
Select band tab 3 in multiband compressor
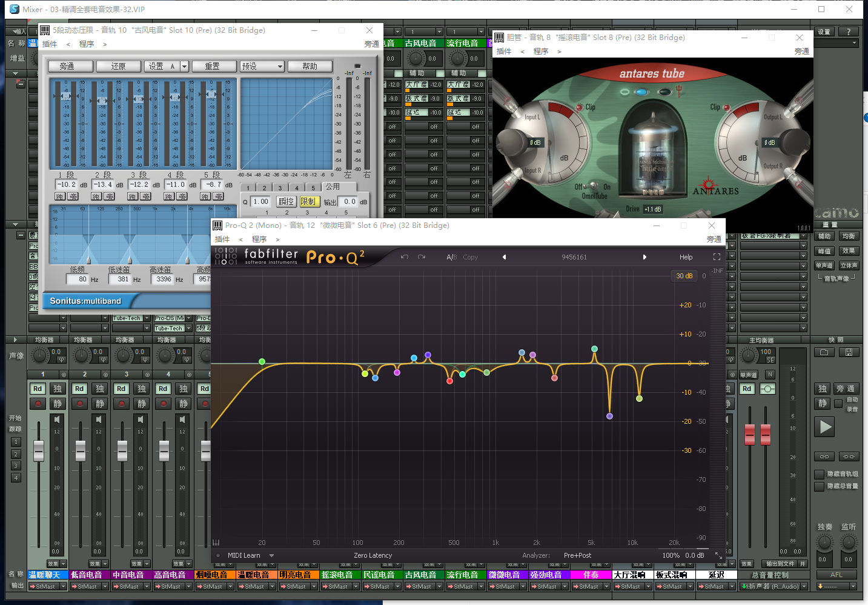[280, 188]
